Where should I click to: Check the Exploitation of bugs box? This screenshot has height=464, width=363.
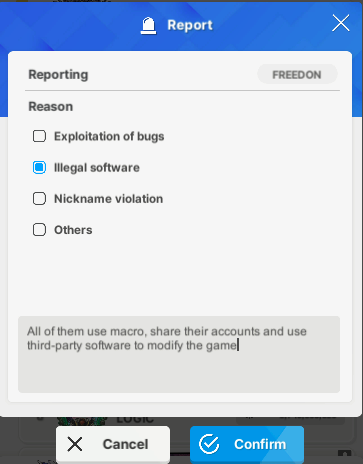pos(39,136)
